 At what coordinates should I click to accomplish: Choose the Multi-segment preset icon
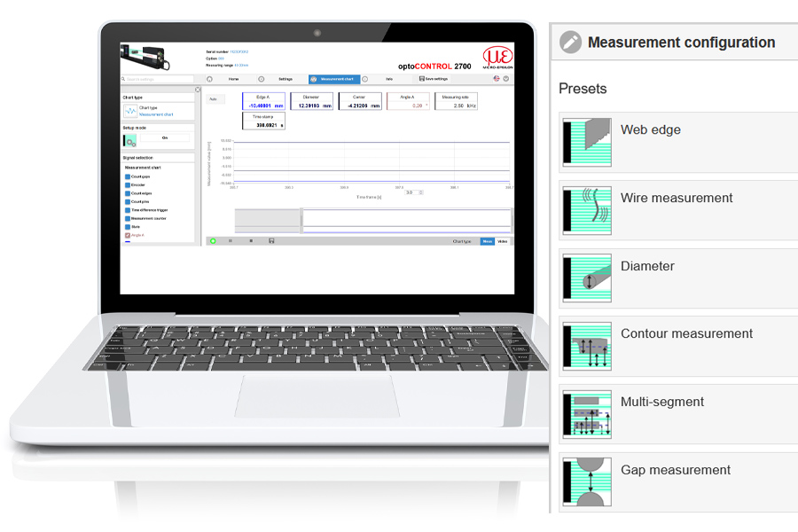tap(587, 414)
